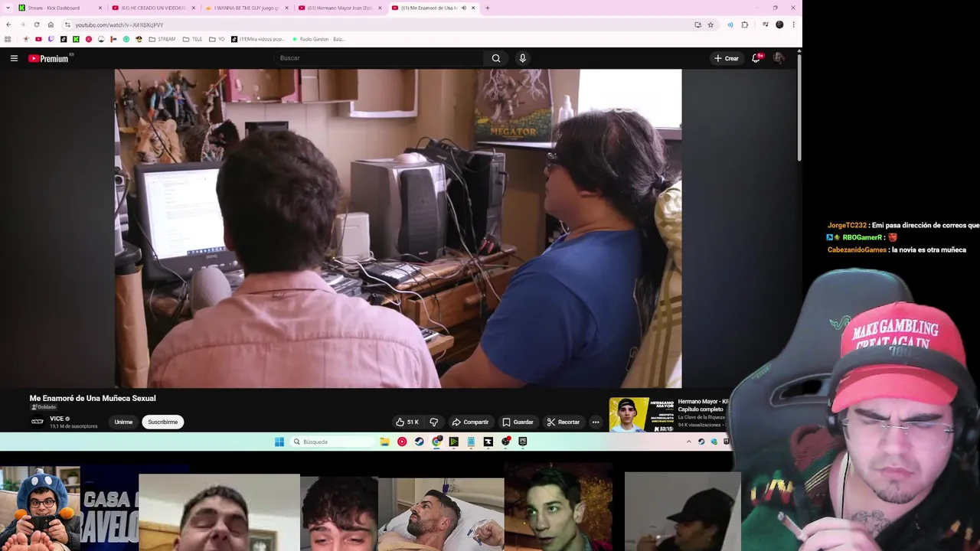This screenshot has height=551, width=980.
Task: Open the YouTube hamburger guide menu
Action: (x=14, y=58)
